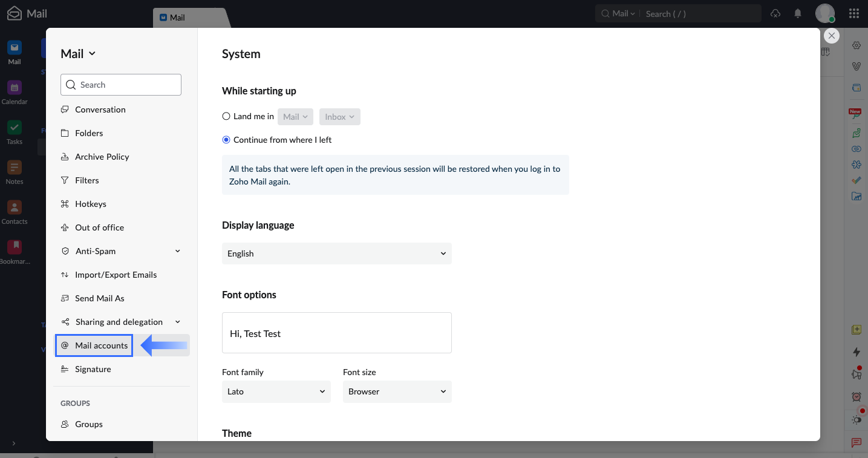The width and height of the screenshot is (868, 458).
Task: Select the 'Land me in' radio button
Action: 226,116
